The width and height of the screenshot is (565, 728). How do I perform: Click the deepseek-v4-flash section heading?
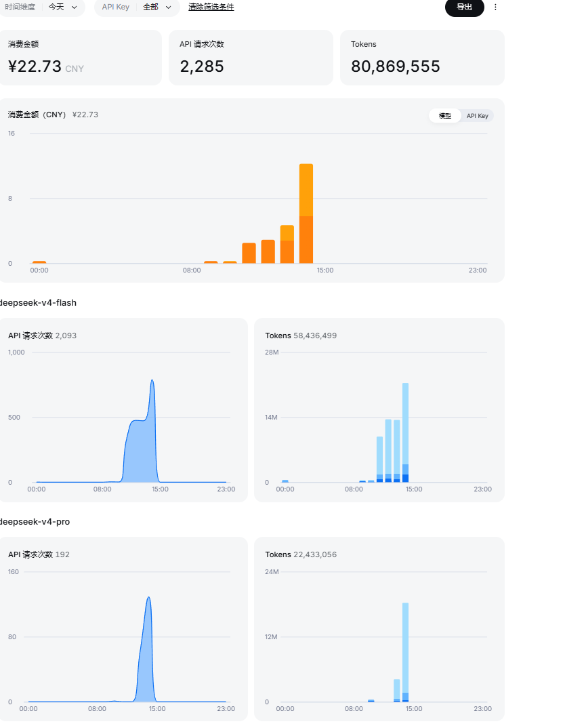pyautogui.click(x=38, y=303)
